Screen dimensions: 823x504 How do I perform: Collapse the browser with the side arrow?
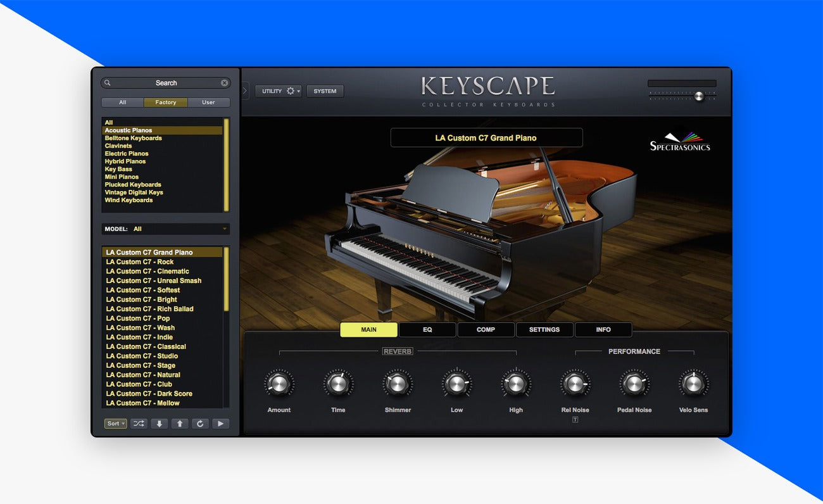(246, 91)
